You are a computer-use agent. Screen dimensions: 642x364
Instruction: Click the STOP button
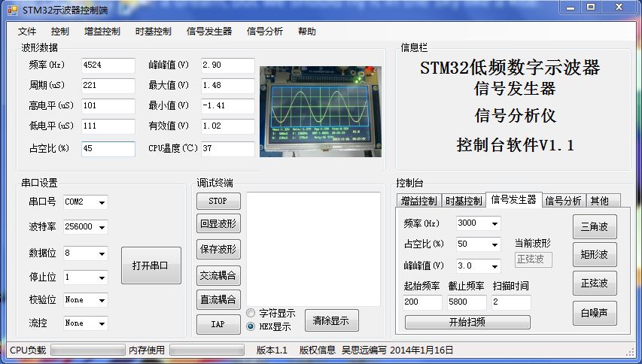(218, 202)
